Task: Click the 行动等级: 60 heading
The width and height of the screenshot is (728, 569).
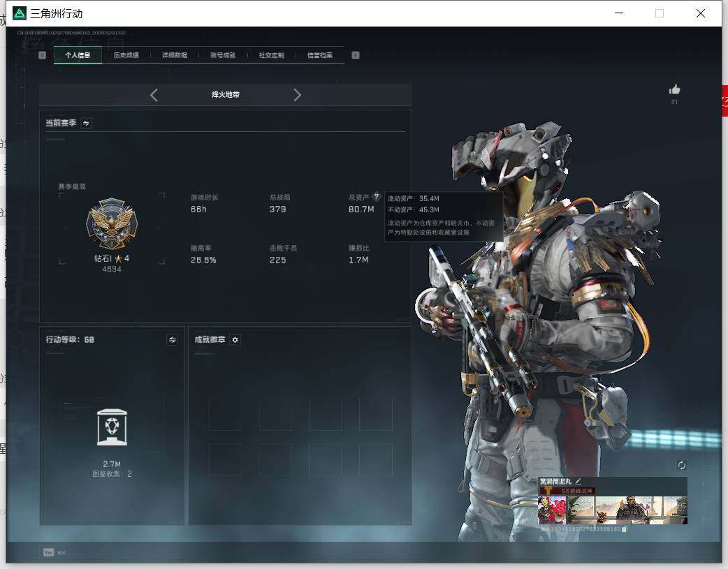Action: (x=70, y=340)
